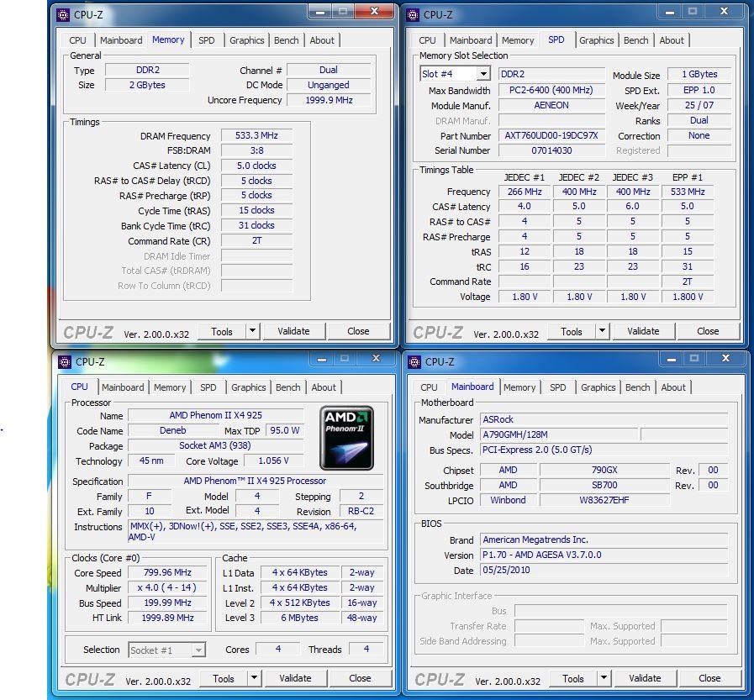The height and width of the screenshot is (700, 754).
Task: Minimize the Memory CPU-Z window
Action: (320, 12)
